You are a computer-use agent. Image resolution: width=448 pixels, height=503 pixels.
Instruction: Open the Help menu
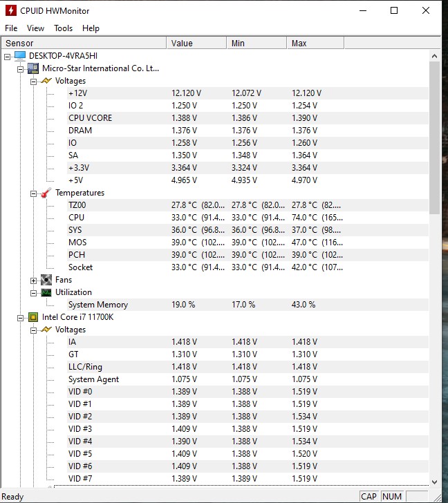(x=91, y=28)
